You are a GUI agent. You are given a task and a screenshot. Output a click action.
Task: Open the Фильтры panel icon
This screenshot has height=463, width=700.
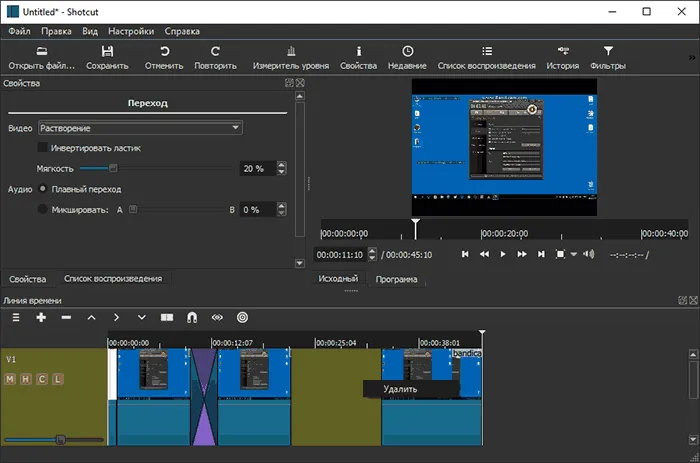point(608,51)
